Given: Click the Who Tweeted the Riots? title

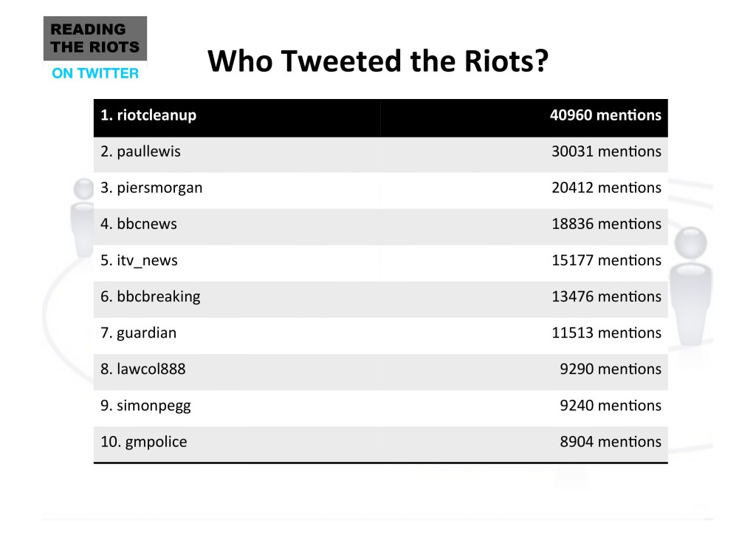Looking at the screenshot, I should click(378, 61).
